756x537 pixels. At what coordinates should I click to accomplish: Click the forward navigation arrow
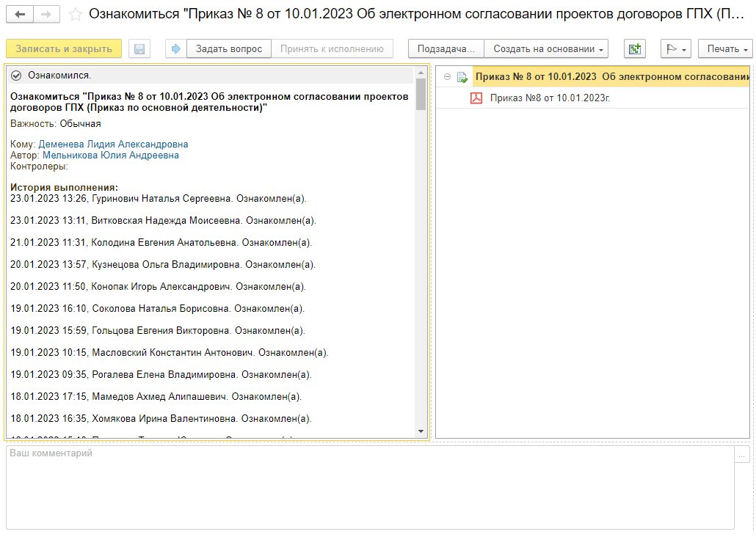click(x=46, y=15)
